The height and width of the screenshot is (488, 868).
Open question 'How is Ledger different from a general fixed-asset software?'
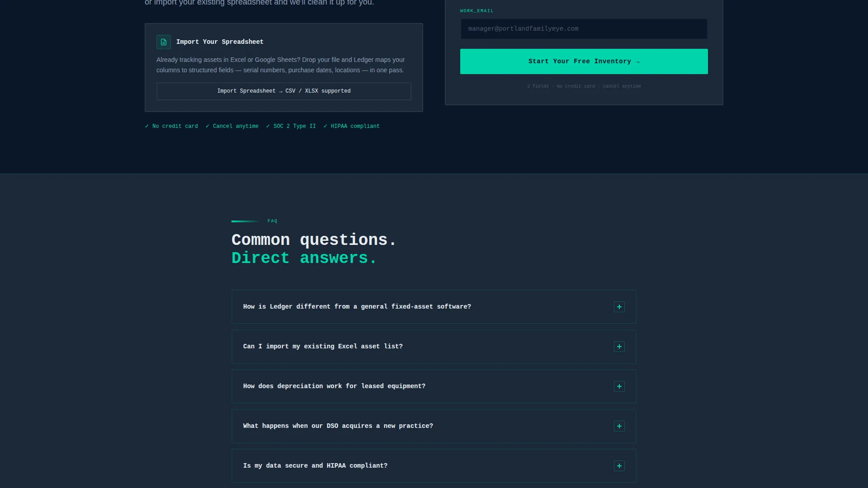click(434, 307)
